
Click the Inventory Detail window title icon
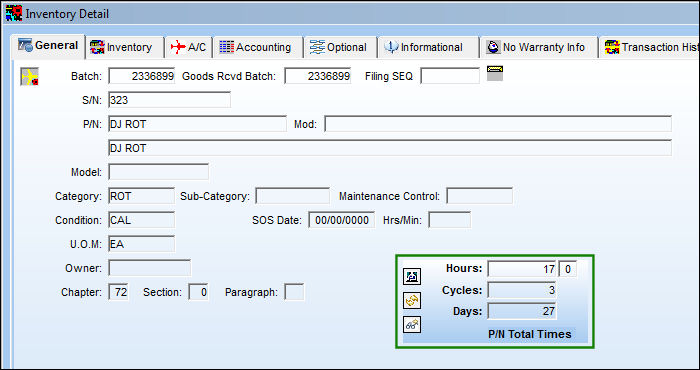(14, 13)
